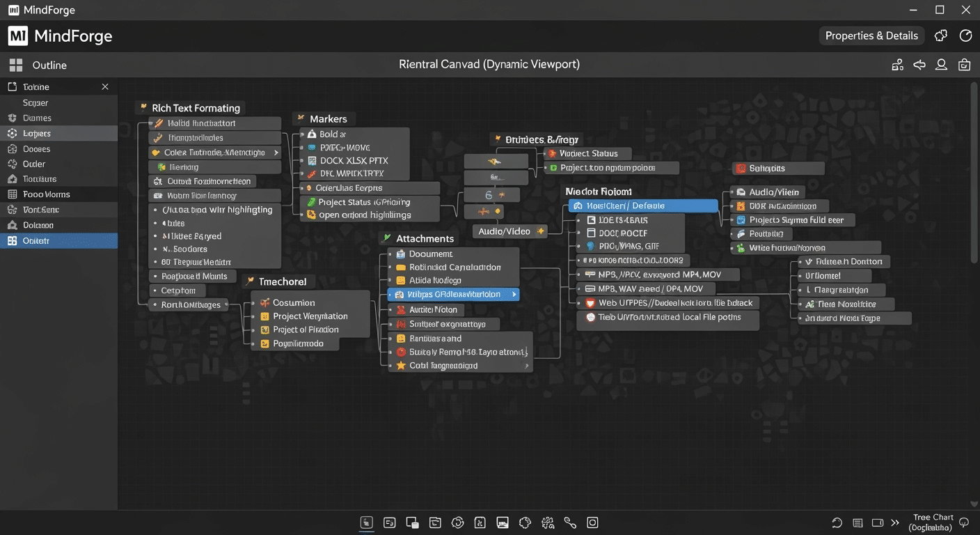Expand the arrow on the highlighted blue attachment node
Screen dimensions: 980x535
point(514,294)
